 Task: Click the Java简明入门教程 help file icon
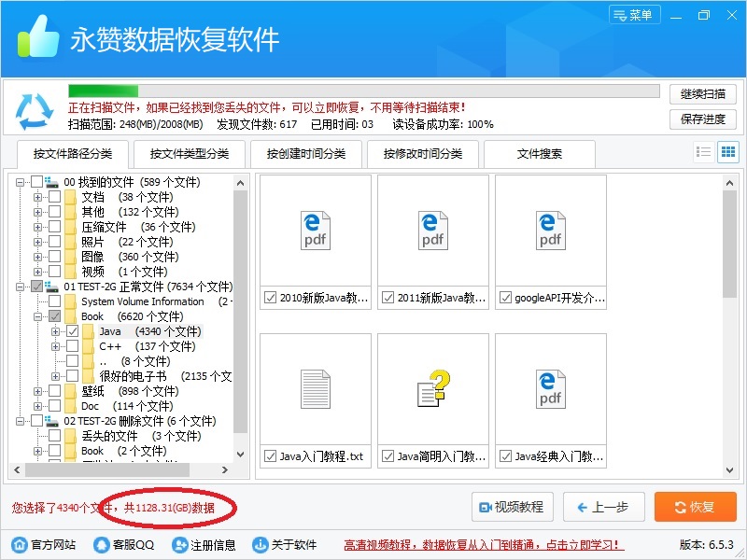pos(433,388)
